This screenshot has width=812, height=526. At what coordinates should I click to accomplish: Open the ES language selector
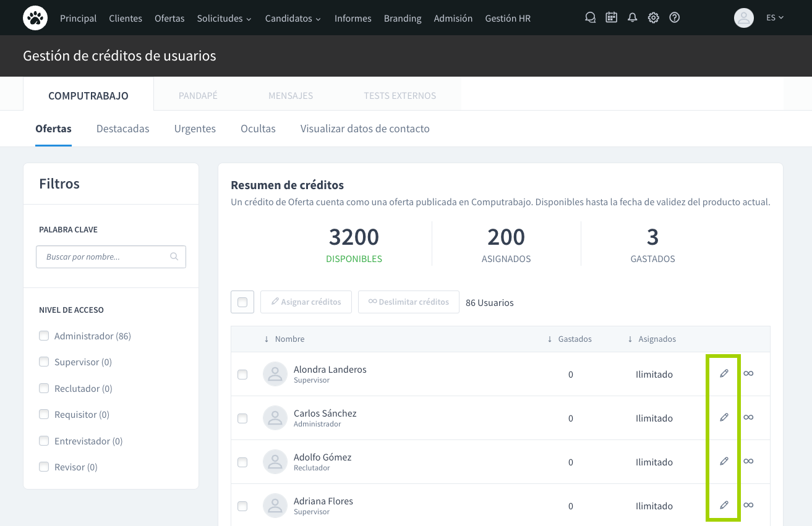click(x=774, y=18)
